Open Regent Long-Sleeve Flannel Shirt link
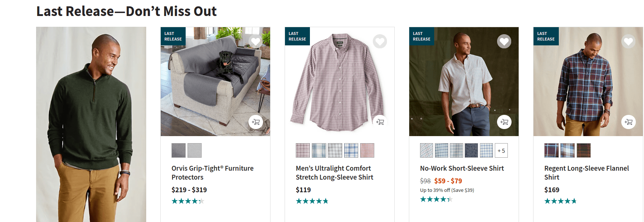Screen dimensions: 644x222 pyautogui.click(x=586, y=173)
